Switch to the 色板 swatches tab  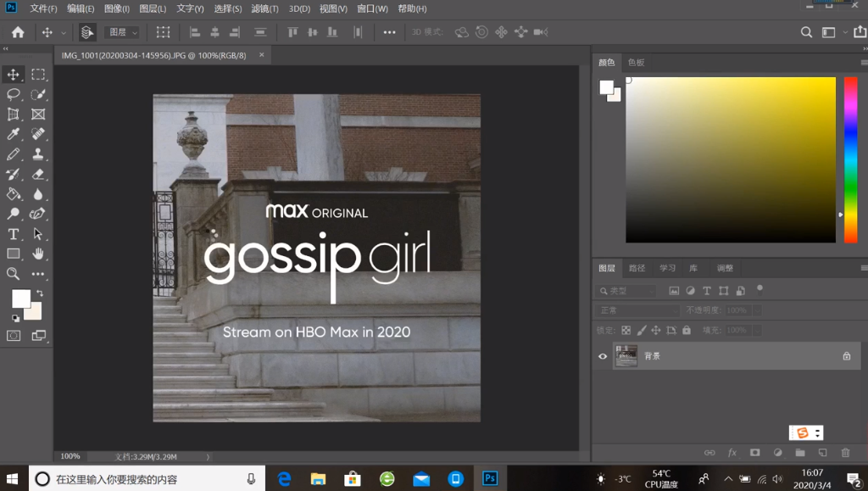(x=636, y=63)
